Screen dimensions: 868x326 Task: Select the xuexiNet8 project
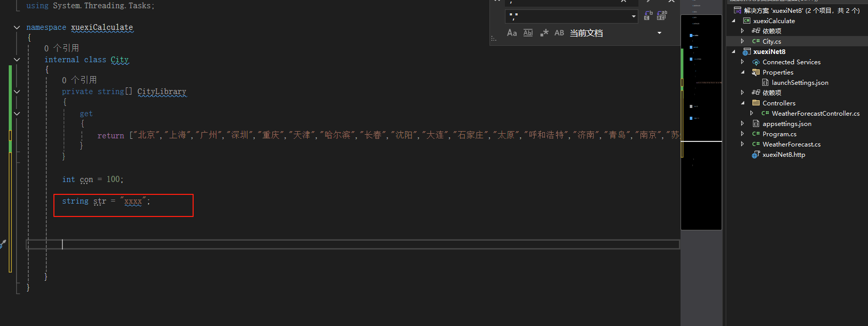point(769,51)
